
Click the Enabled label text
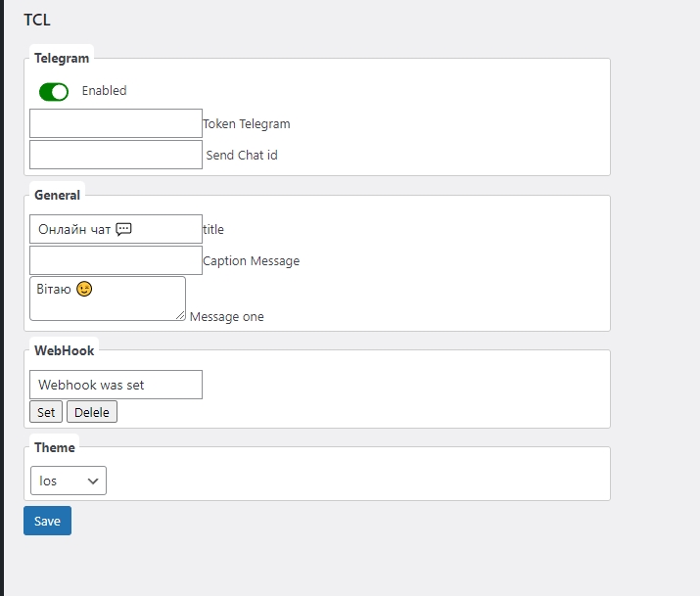tap(104, 91)
